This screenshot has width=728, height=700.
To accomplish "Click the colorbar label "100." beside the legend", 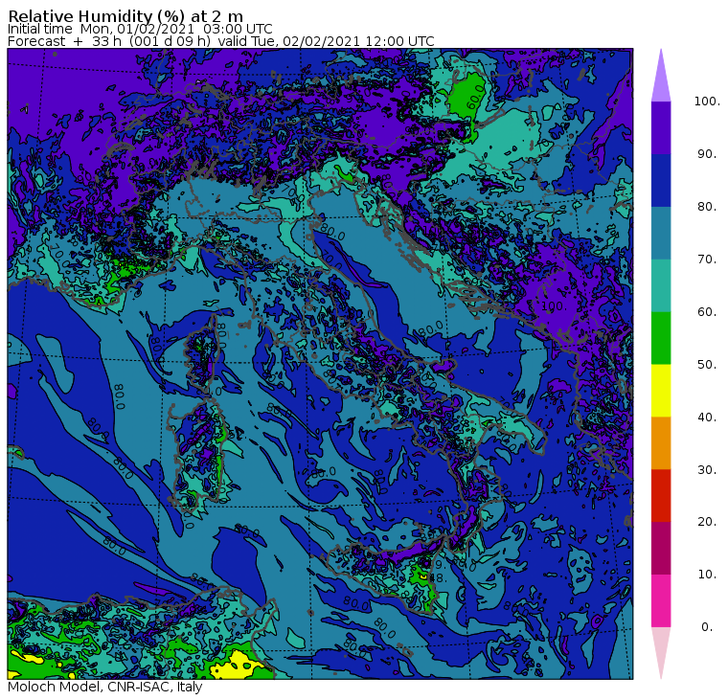I will click(x=707, y=102).
